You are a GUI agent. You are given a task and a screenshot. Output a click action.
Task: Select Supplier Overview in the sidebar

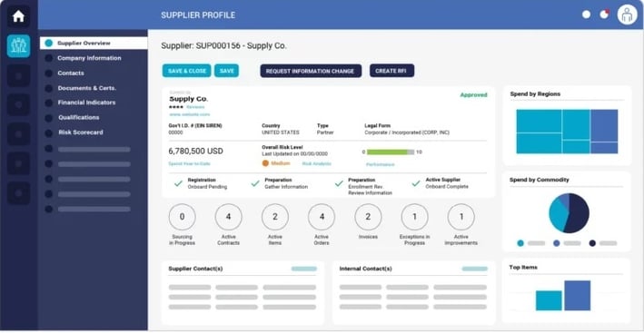94,43
